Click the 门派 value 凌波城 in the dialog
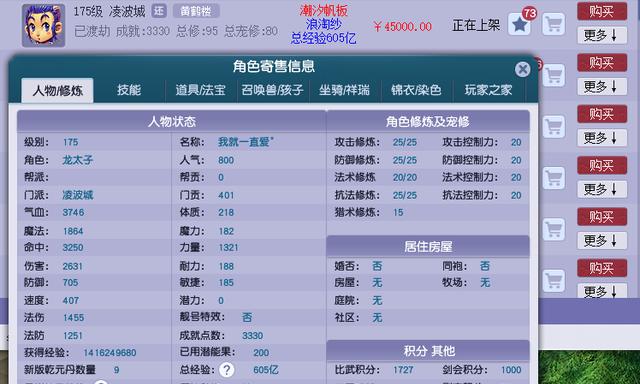This screenshot has width=640, height=384. pyautogui.click(x=78, y=195)
